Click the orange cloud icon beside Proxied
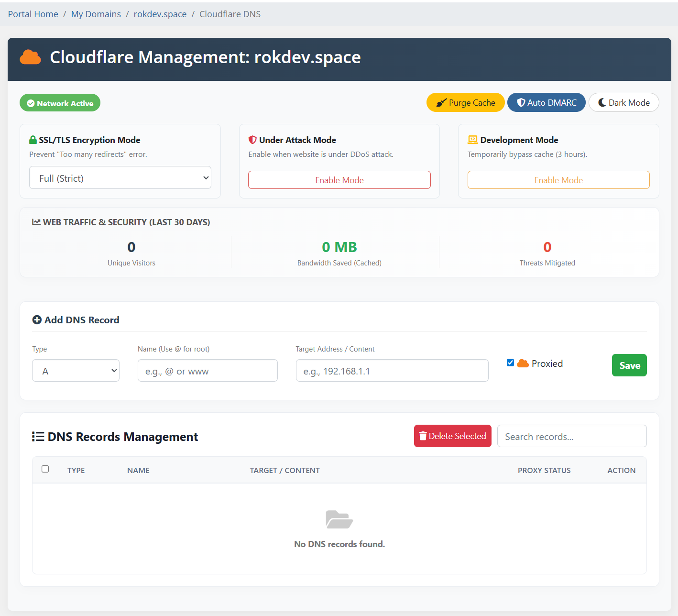The image size is (678, 616). coord(523,363)
